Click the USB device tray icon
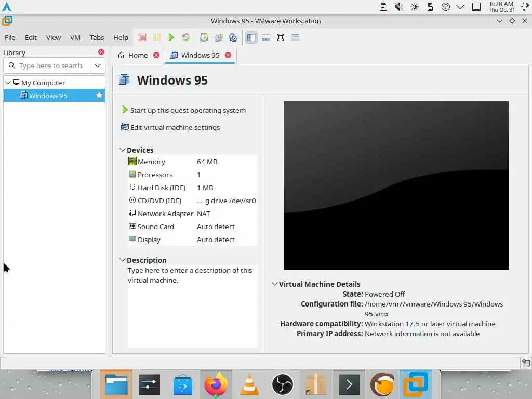The height and width of the screenshot is (399, 532). (x=430, y=7)
